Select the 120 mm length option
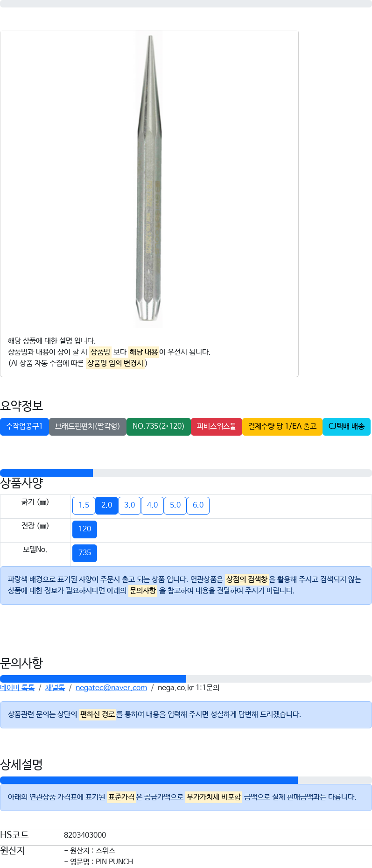 pos(84,529)
